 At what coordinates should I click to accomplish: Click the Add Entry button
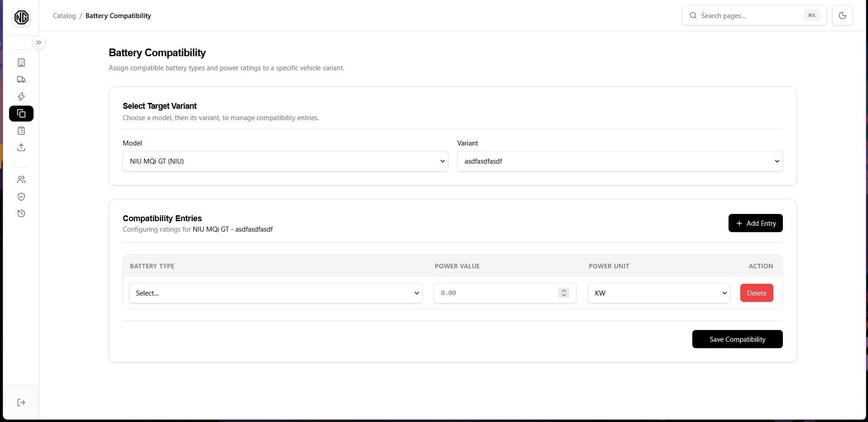[755, 223]
